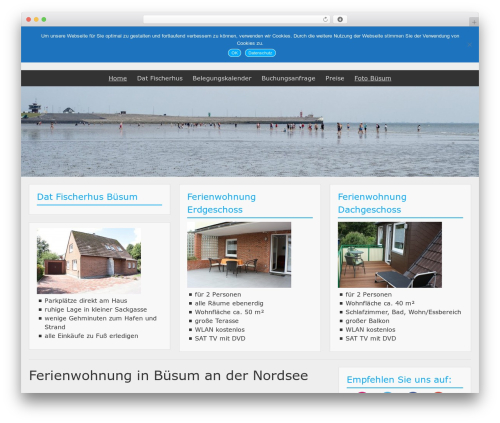Click the Dat Fischerhus Büsum heading link
The image size is (500, 423).
tap(87, 197)
